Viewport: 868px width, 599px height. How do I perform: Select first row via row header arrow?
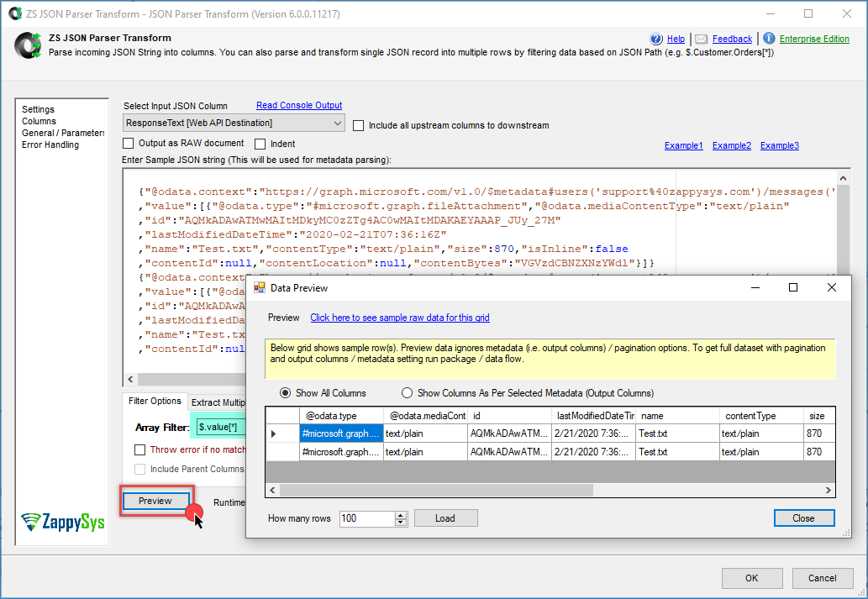point(273,433)
